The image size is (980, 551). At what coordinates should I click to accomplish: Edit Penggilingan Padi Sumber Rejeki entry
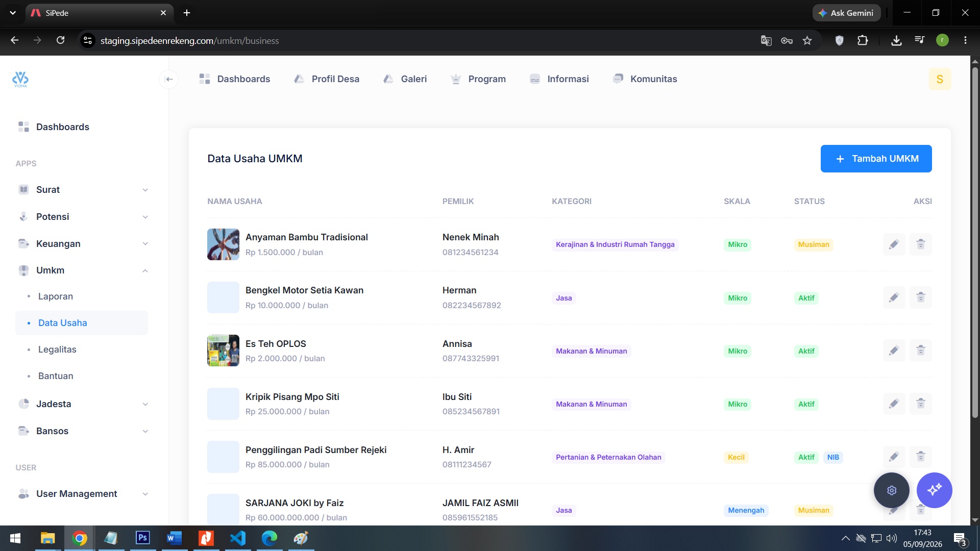(894, 457)
